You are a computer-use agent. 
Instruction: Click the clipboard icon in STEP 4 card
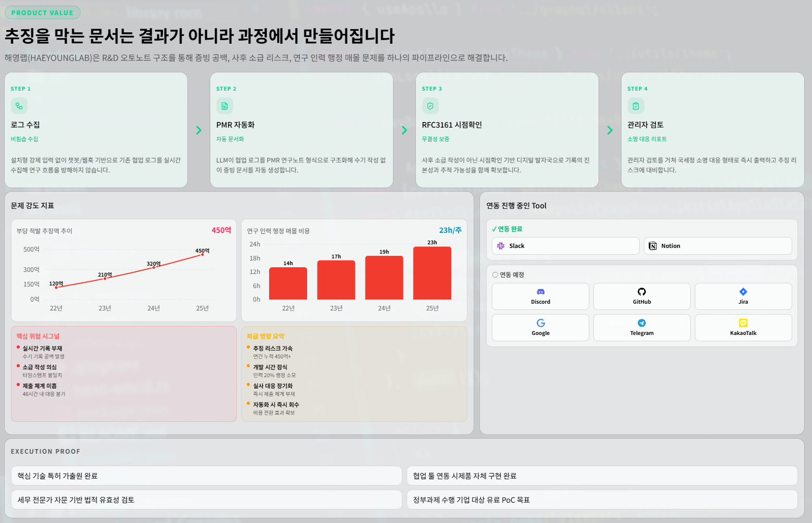(636, 106)
